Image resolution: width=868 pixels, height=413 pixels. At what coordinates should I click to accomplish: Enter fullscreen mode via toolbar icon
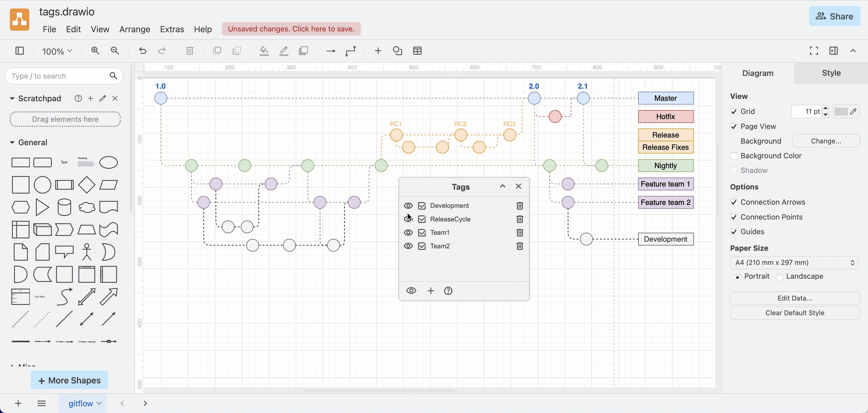tap(814, 51)
